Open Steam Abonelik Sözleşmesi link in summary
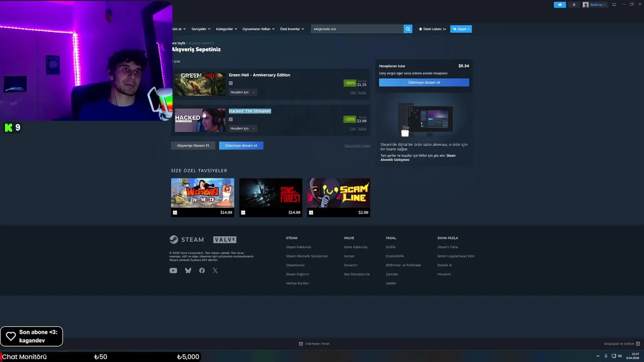Image resolution: width=644 pixels, height=362 pixels. 418,157
